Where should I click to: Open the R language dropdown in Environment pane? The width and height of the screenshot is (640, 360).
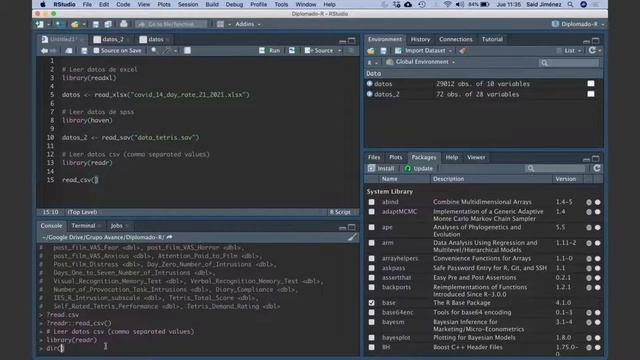[x=372, y=62]
